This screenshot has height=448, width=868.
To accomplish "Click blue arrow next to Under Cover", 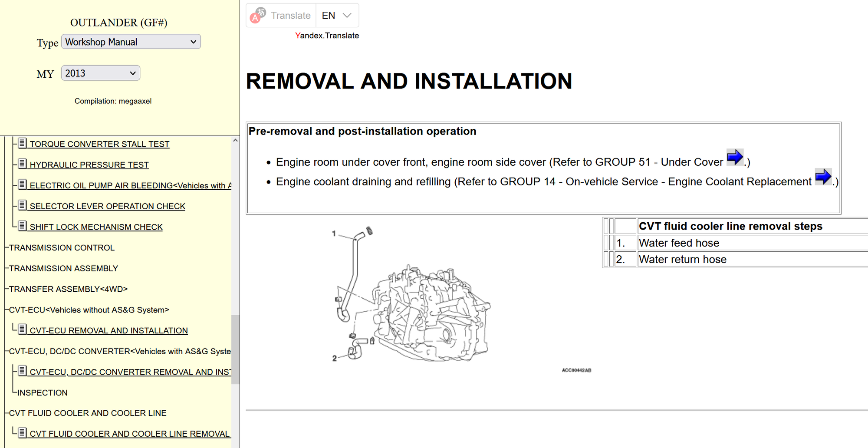I will [x=735, y=157].
